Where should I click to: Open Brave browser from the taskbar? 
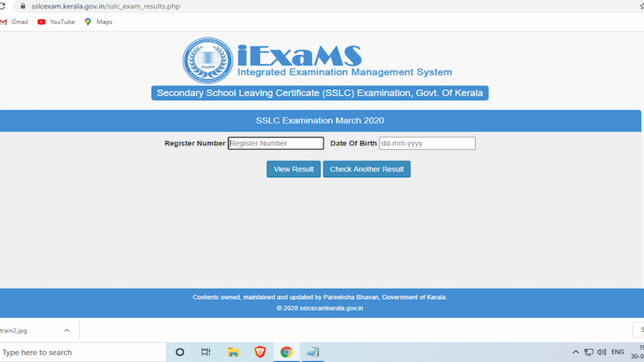260,352
